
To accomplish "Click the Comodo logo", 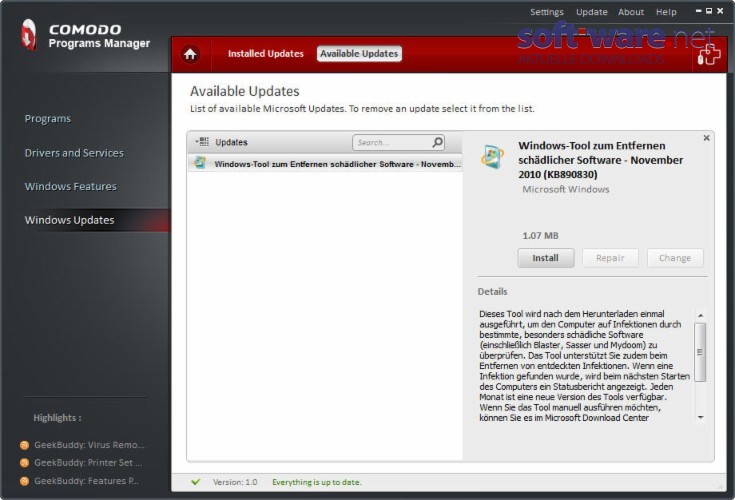I will tap(29, 35).
